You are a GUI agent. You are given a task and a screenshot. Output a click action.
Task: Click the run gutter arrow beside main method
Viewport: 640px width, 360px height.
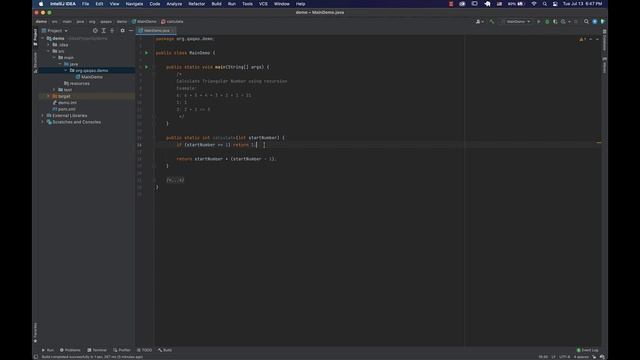coord(147,67)
